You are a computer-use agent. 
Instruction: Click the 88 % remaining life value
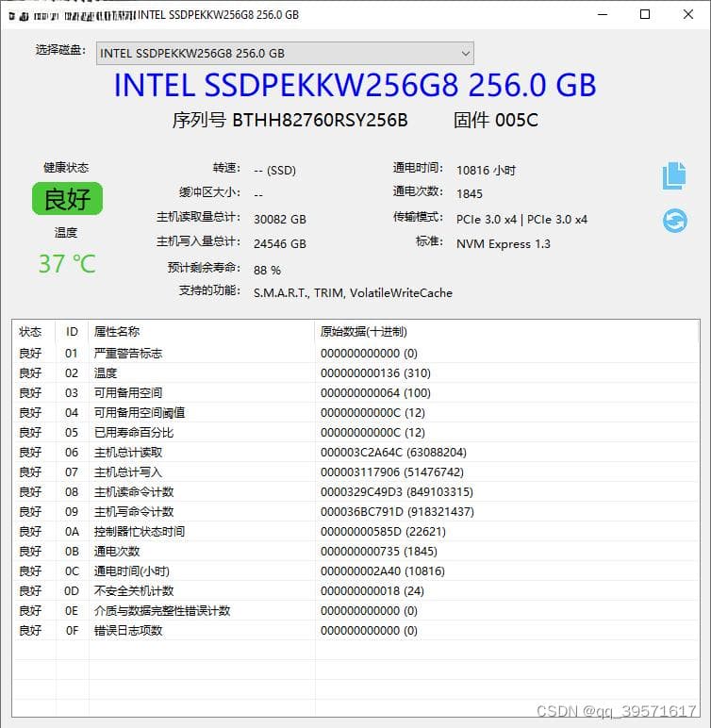[267, 271]
